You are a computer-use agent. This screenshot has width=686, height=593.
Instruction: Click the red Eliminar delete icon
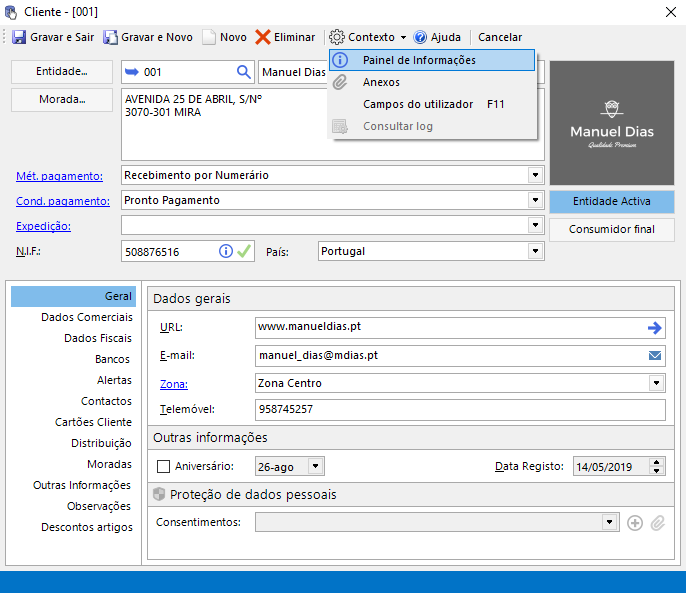point(263,37)
